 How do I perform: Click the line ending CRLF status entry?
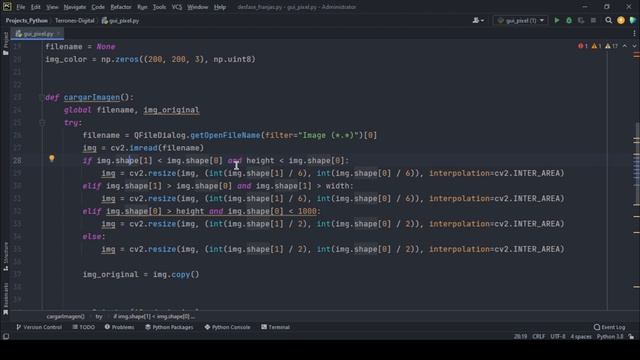point(538,336)
